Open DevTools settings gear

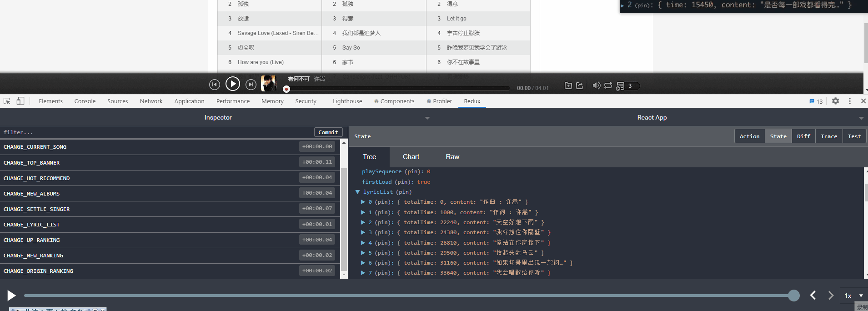click(x=836, y=101)
